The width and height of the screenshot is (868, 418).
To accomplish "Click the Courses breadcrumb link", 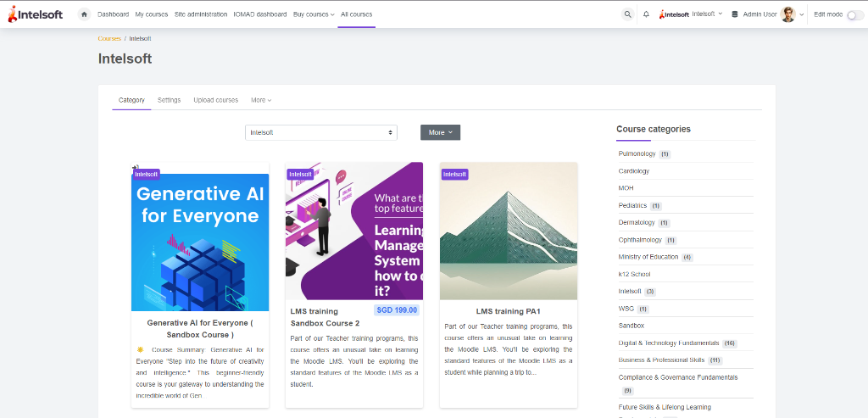I will click(x=109, y=39).
